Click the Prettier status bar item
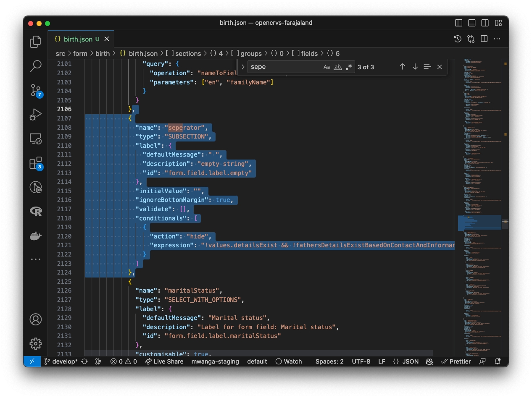The width and height of the screenshot is (532, 398). point(456,361)
